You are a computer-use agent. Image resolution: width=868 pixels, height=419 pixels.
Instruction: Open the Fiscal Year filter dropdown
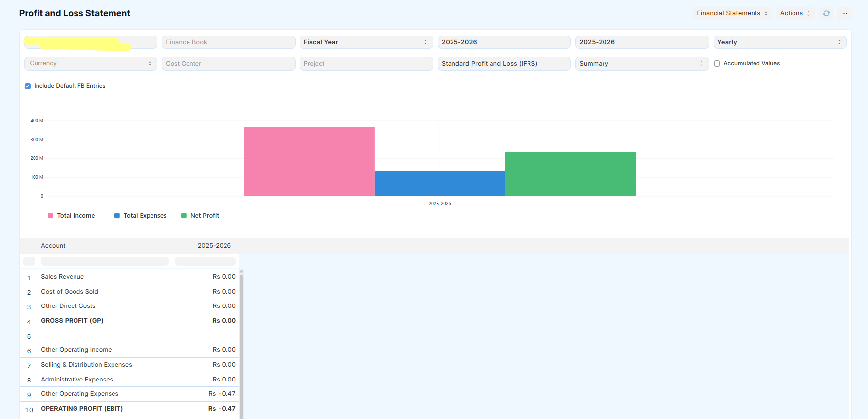point(366,42)
